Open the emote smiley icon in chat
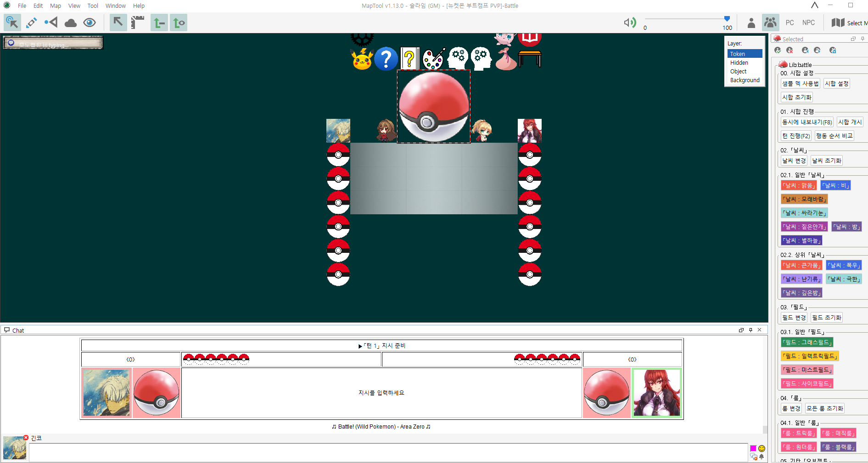Image resolution: width=868 pixels, height=463 pixels. point(762,448)
